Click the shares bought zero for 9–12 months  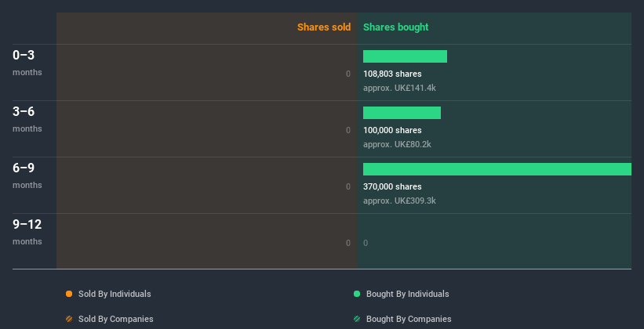click(x=366, y=243)
